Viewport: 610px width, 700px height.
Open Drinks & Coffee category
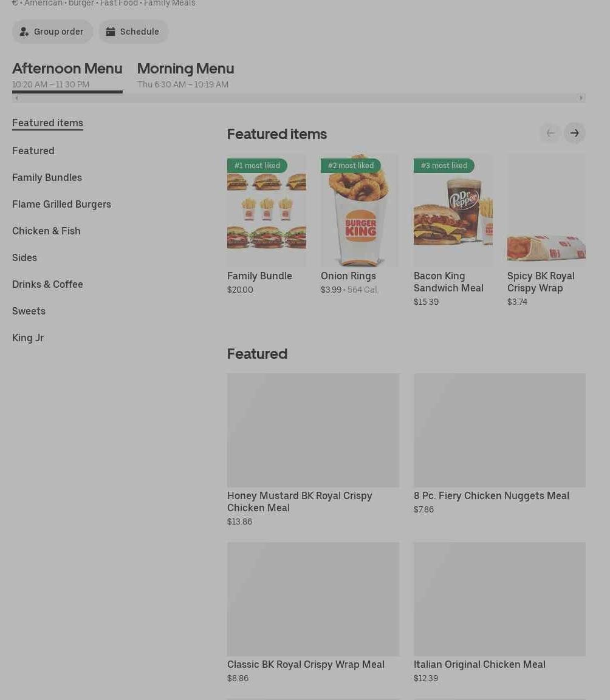pyautogui.click(x=47, y=284)
